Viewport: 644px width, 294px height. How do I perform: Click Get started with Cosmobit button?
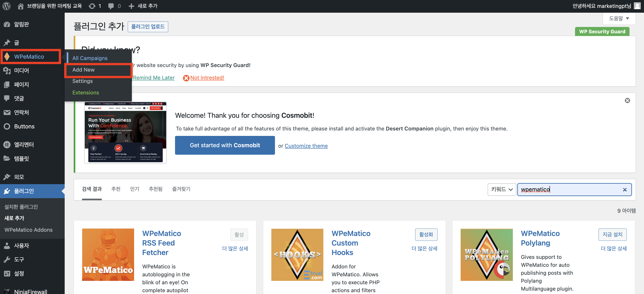(225, 145)
